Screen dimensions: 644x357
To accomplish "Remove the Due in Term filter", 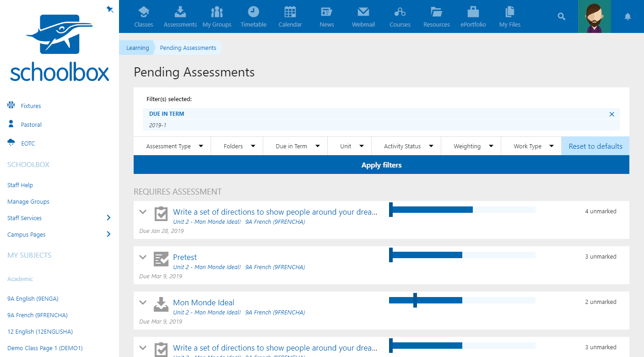I will pyautogui.click(x=612, y=114).
